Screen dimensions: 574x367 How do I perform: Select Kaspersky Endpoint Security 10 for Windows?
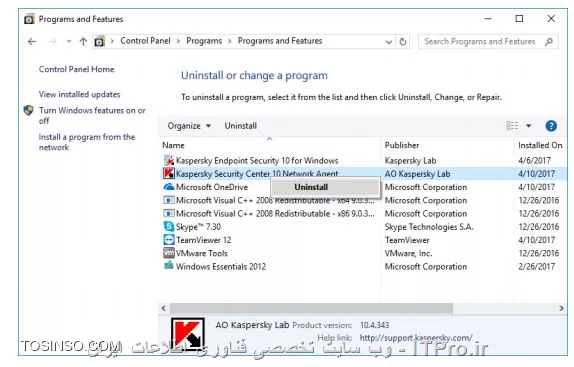click(257, 161)
